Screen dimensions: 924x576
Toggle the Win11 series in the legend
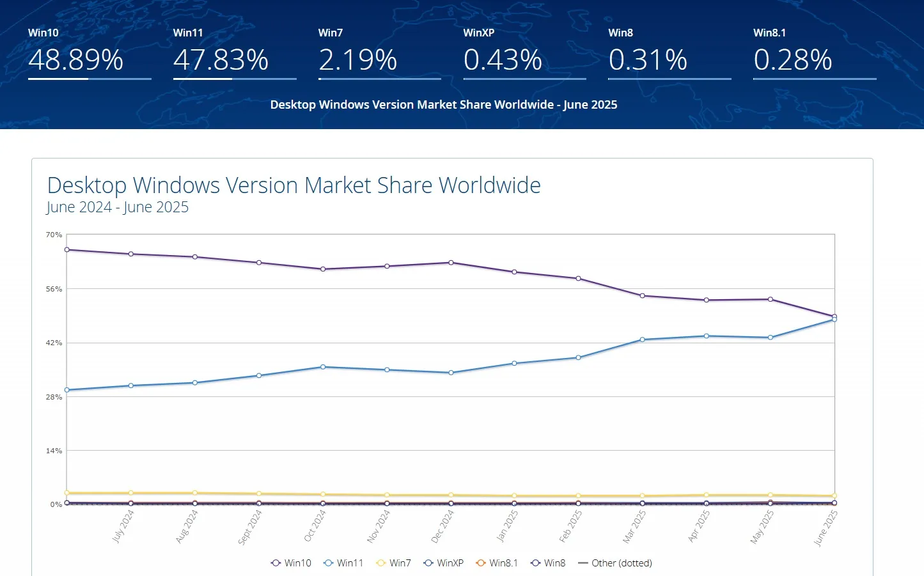click(343, 563)
